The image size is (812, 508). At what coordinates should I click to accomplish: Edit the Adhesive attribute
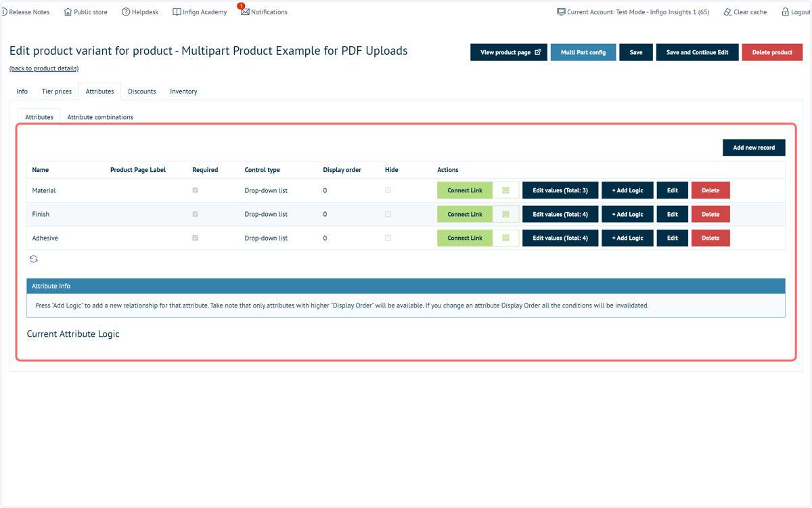click(x=672, y=238)
